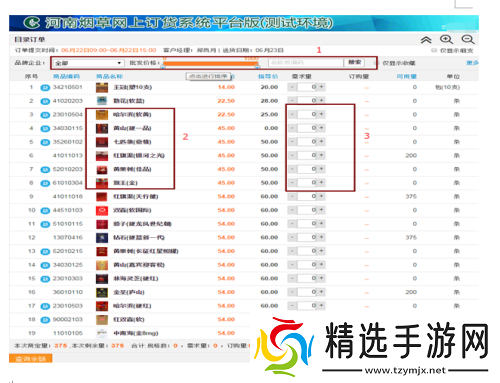Open product thumbnail for item 36010110
This screenshot has width=500, height=383.
[102, 292]
